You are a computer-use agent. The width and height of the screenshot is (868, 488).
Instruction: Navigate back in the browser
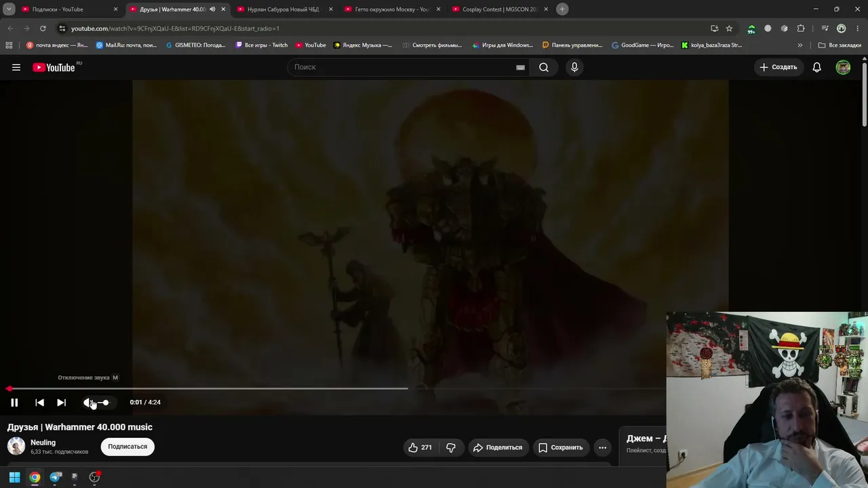pyautogui.click(x=10, y=28)
